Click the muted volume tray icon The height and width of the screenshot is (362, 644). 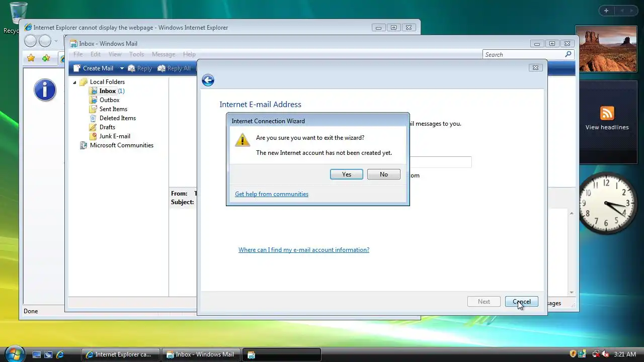(605, 354)
